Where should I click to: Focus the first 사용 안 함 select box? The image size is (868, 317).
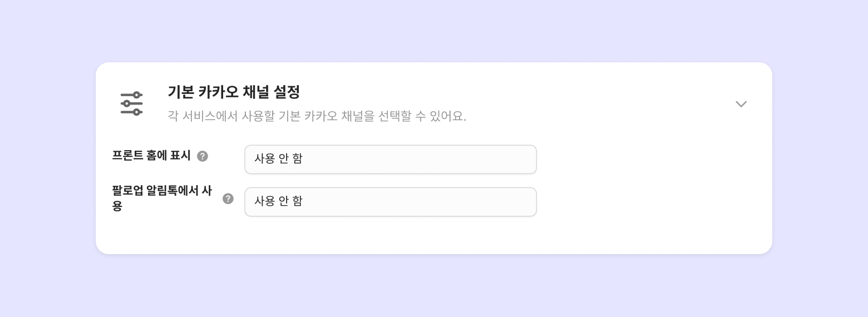(x=391, y=160)
